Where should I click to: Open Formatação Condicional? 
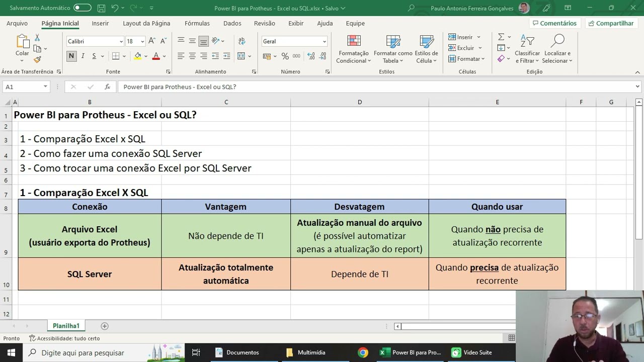click(x=354, y=49)
